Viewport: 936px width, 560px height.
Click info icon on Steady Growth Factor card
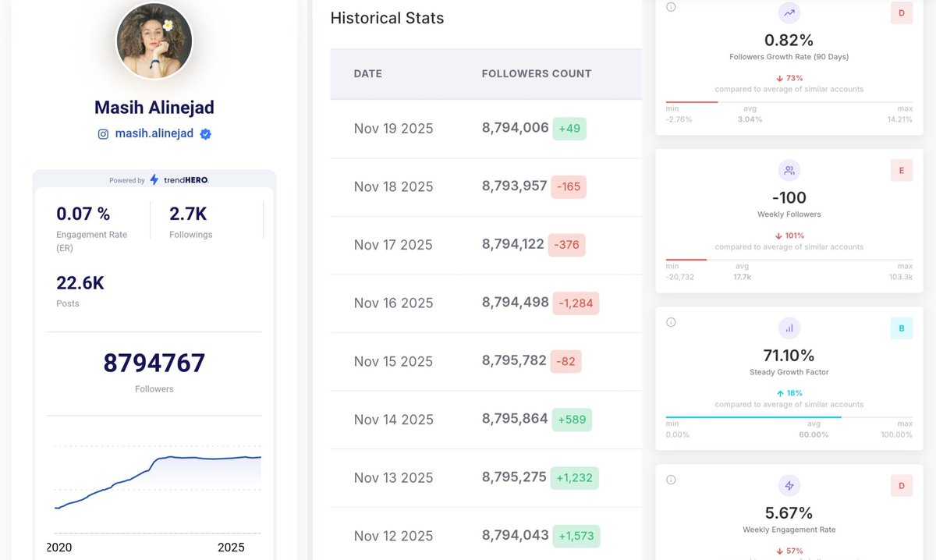671,322
